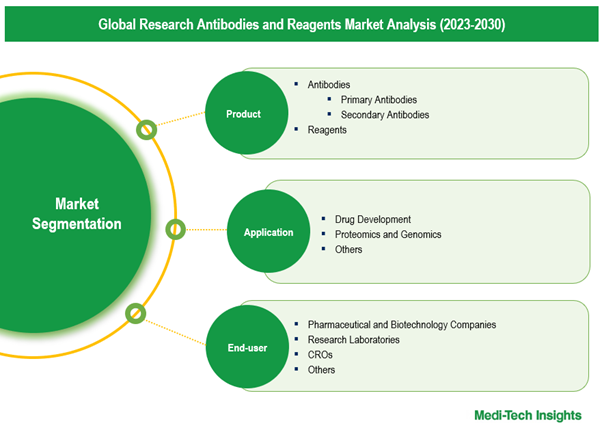Click 'Proteomics and Genomics' bullet
This screenshot has width=602, height=428.
[x=388, y=234]
